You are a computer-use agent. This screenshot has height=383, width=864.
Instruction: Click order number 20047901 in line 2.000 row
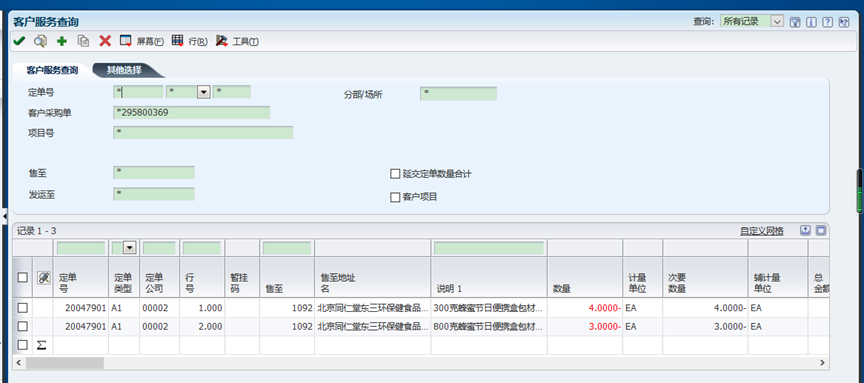coord(85,326)
